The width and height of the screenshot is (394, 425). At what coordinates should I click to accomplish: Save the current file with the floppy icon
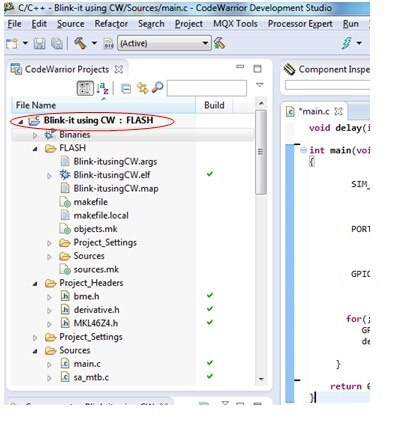pos(40,44)
